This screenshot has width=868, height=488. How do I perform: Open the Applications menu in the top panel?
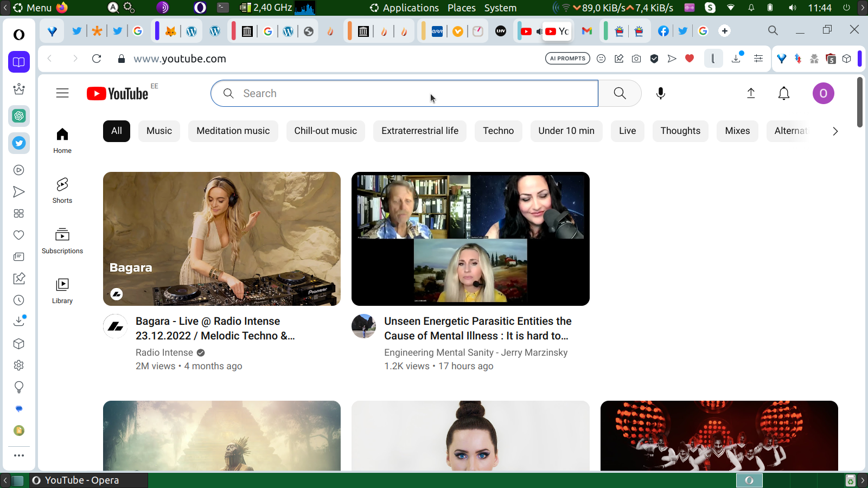(410, 8)
